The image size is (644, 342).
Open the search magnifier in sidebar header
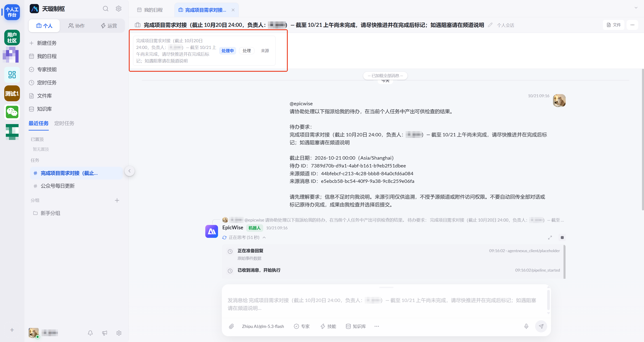point(106,9)
